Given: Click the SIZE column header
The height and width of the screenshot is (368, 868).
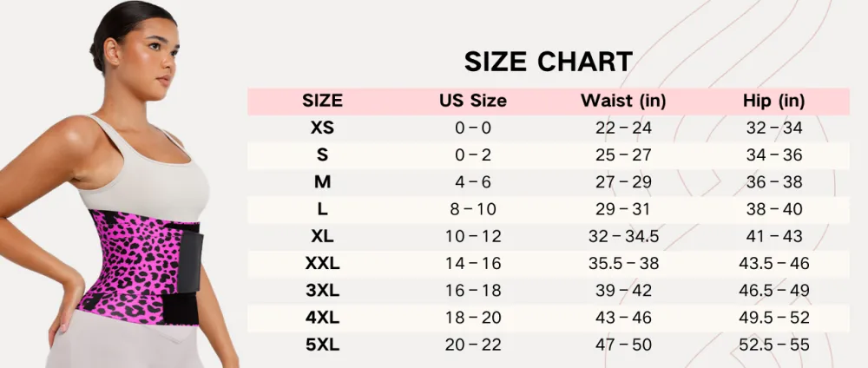Looking at the screenshot, I should 322,101.
